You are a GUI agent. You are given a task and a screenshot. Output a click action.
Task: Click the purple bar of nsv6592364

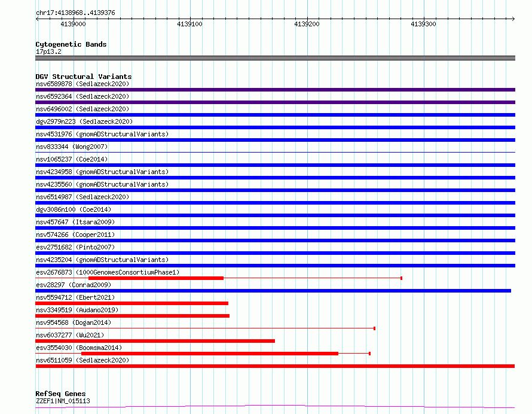click(275, 102)
